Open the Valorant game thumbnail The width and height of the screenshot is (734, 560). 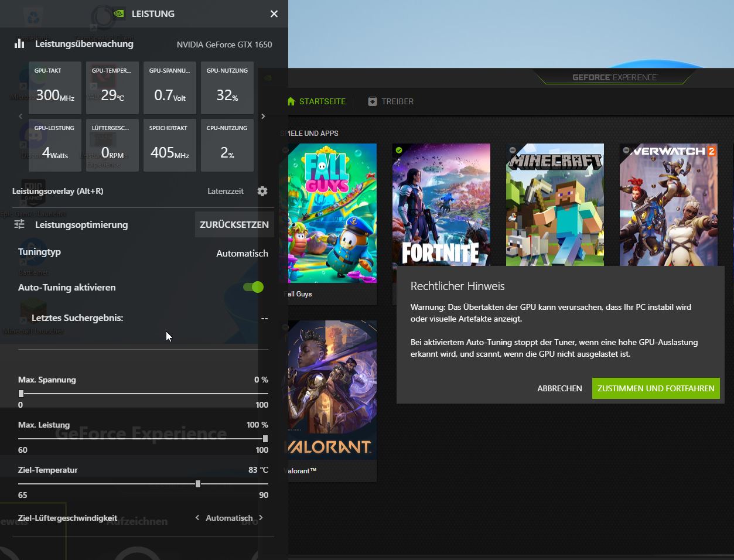[x=329, y=390]
